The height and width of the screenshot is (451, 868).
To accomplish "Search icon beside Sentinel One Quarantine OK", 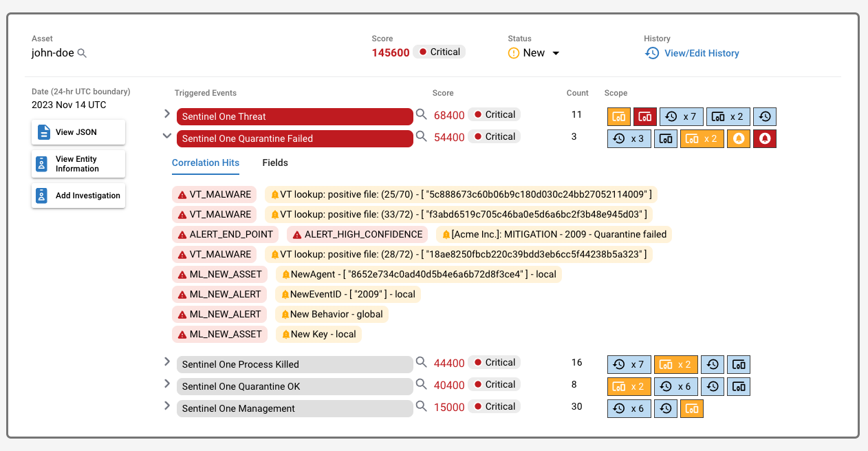I will pyautogui.click(x=422, y=384).
